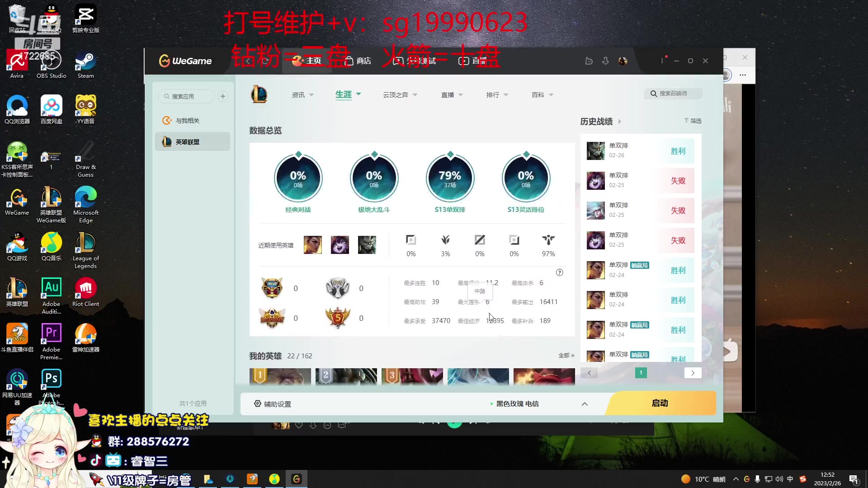868x488 pixels.
Task: Click the WeGame user avatar icon
Action: 623,61
